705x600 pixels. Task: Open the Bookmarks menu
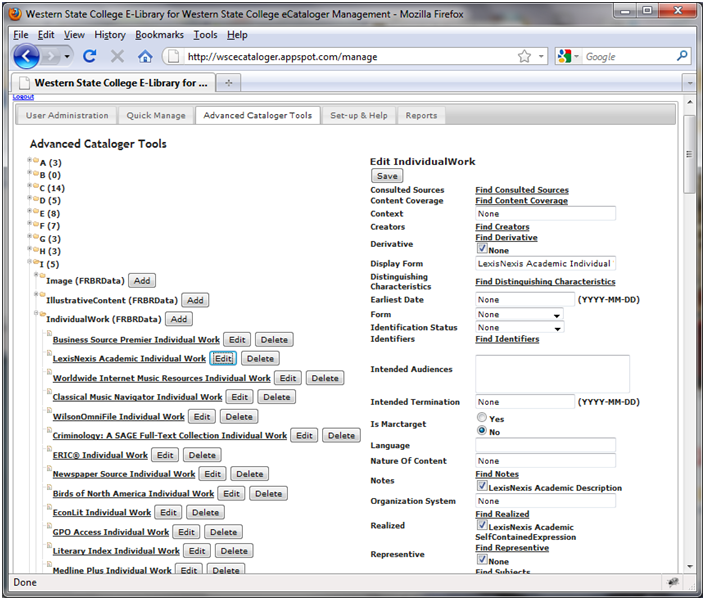(159, 35)
